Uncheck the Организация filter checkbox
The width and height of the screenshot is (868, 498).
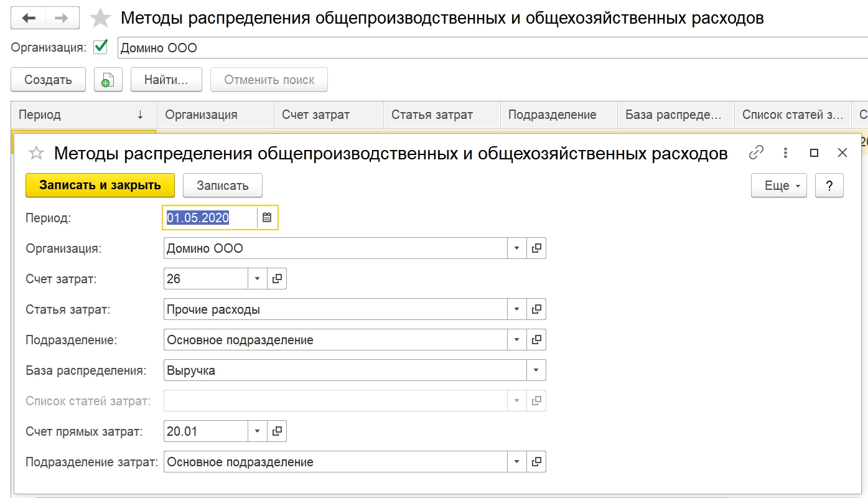100,47
